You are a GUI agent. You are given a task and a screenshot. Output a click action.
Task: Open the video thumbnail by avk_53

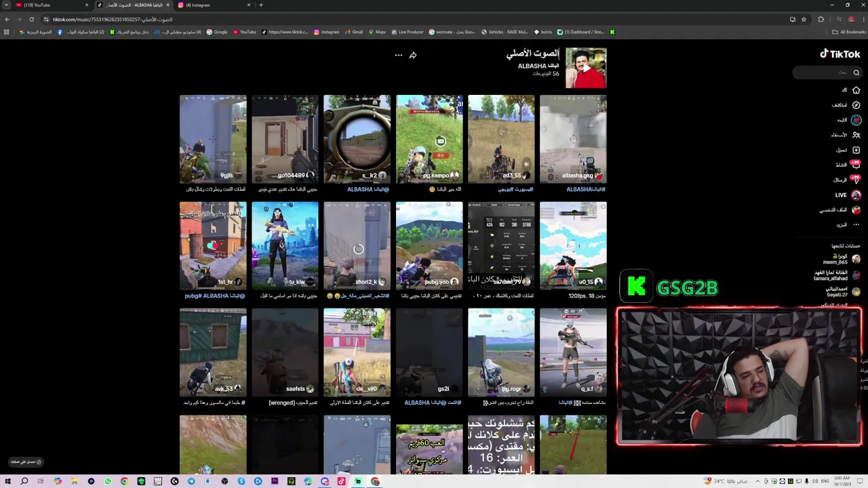point(213,352)
